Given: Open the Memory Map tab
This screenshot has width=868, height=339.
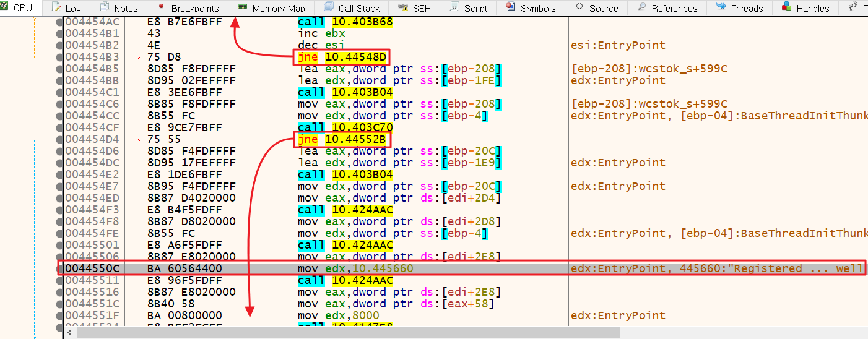Looking at the screenshot, I should coord(272,8).
